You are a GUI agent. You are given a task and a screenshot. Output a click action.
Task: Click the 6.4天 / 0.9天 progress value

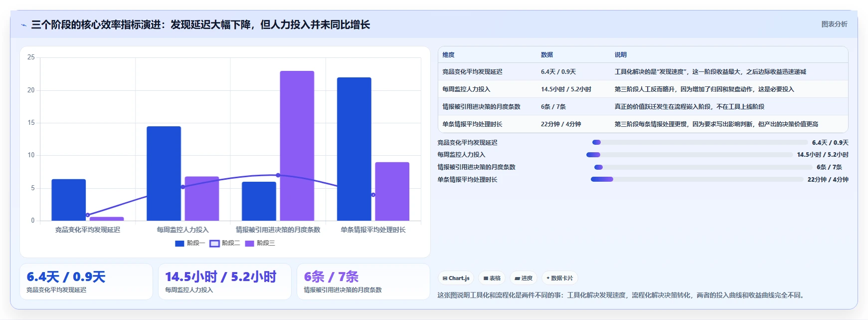click(830, 143)
